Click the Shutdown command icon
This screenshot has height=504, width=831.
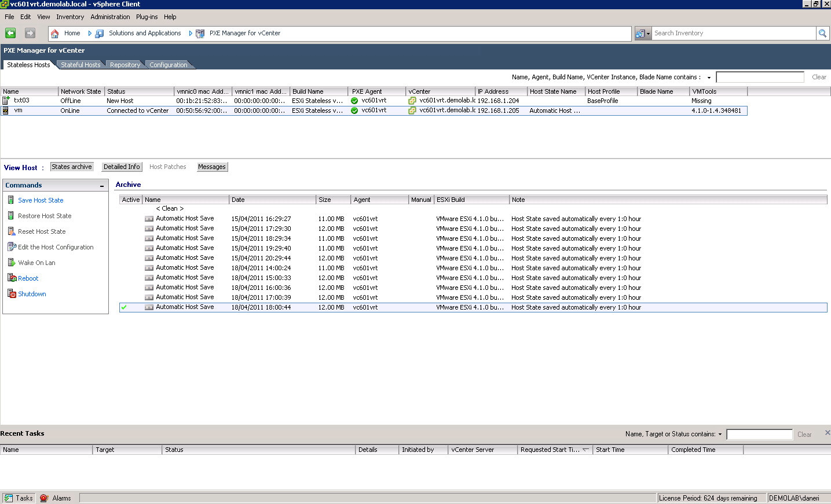[12, 294]
